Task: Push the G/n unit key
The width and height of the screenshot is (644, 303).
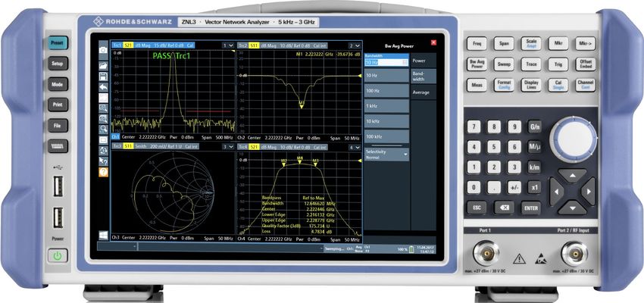Action: pos(534,127)
